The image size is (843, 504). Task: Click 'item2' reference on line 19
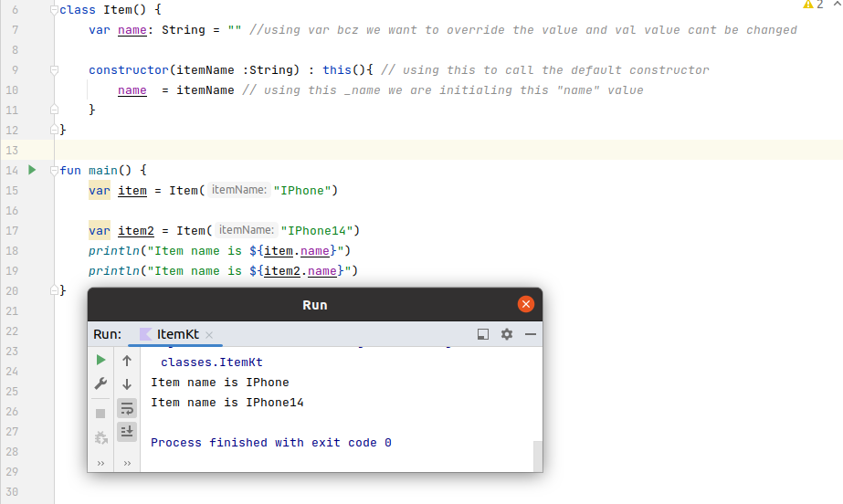tap(281, 271)
